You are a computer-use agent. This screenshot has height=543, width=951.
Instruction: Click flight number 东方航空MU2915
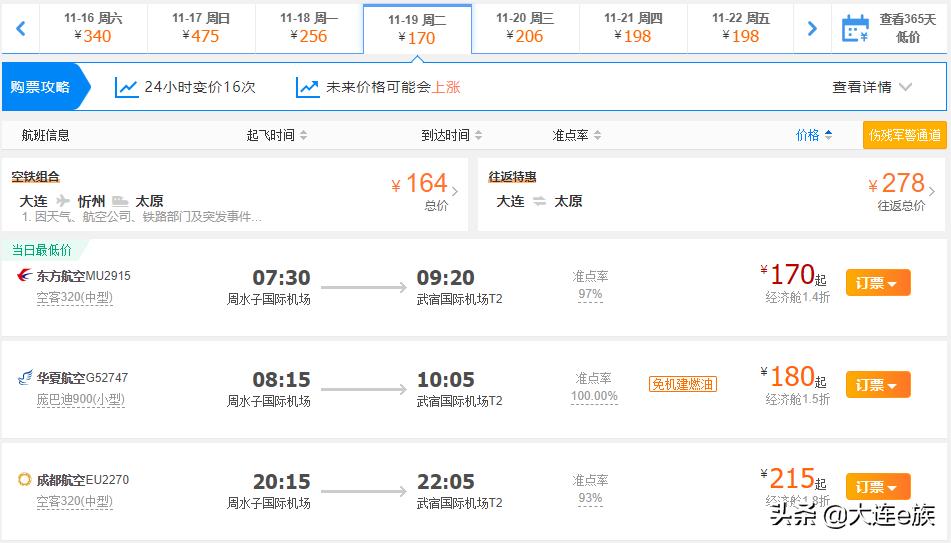[83, 275]
